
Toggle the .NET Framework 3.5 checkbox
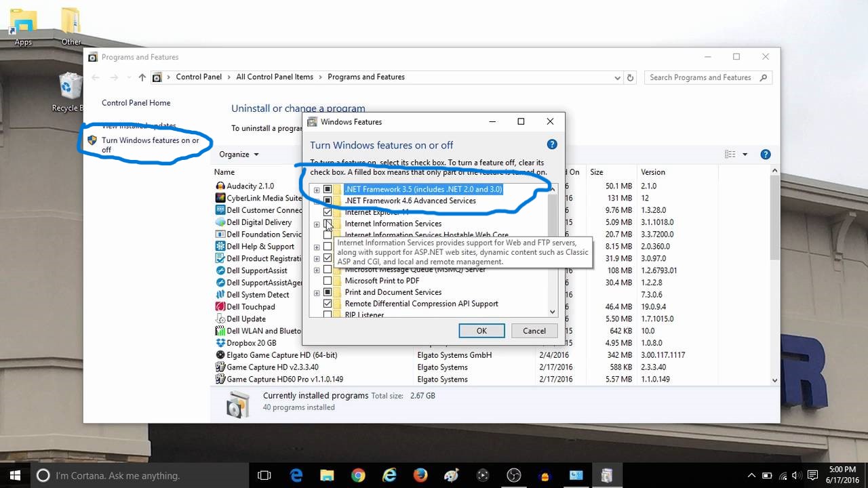(x=328, y=189)
